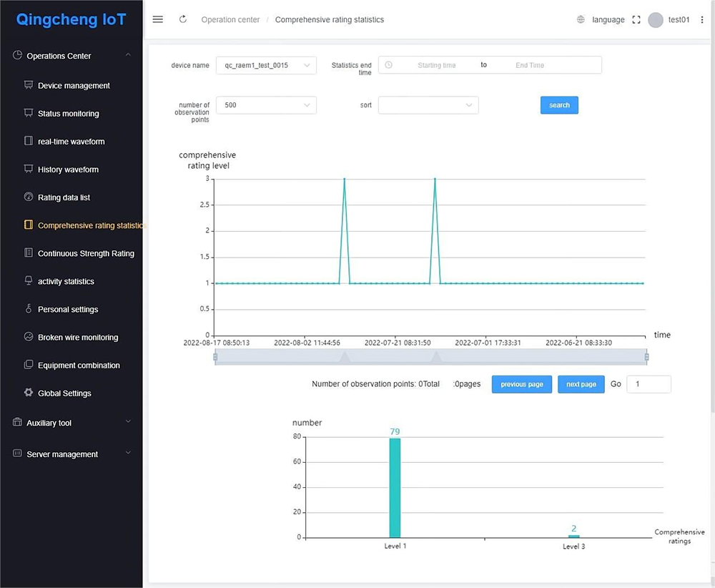Click the Status monitoring icon

29,113
